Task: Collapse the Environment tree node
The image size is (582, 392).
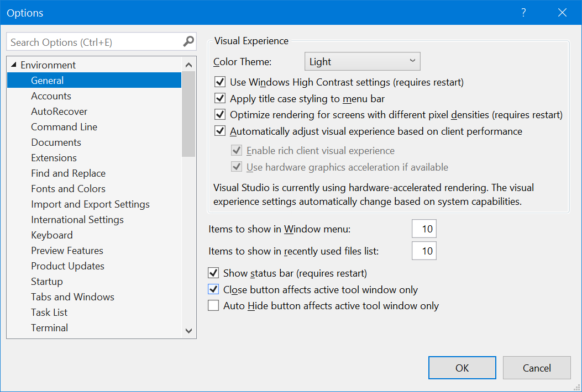Action: [x=14, y=65]
